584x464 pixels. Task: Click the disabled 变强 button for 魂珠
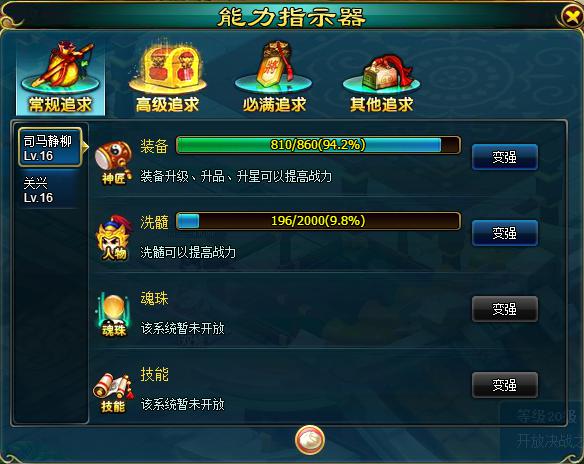[x=505, y=309]
